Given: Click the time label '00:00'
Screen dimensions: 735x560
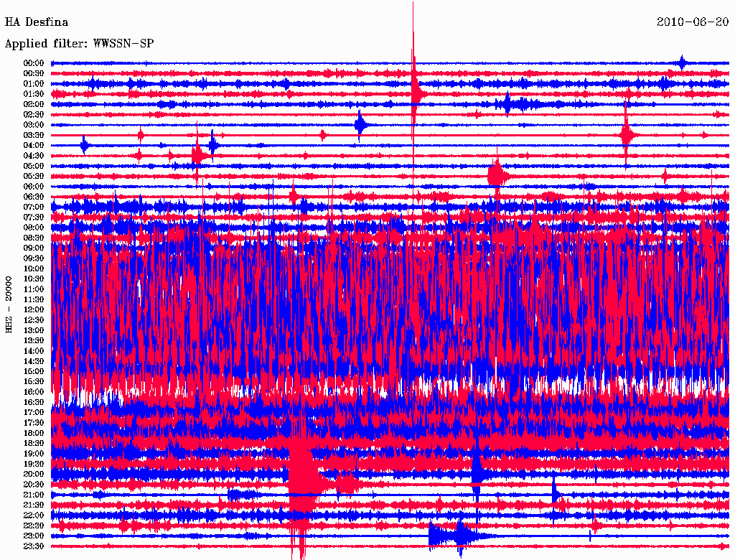Looking at the screenshot, I should coord(34,63).
